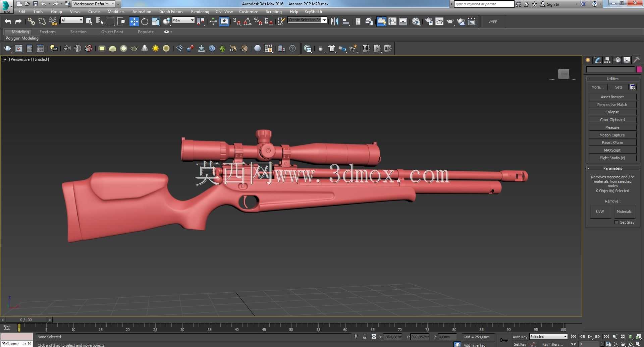
Task: Click the sun light icon in lower toolbar
Action: click(156, 48)
